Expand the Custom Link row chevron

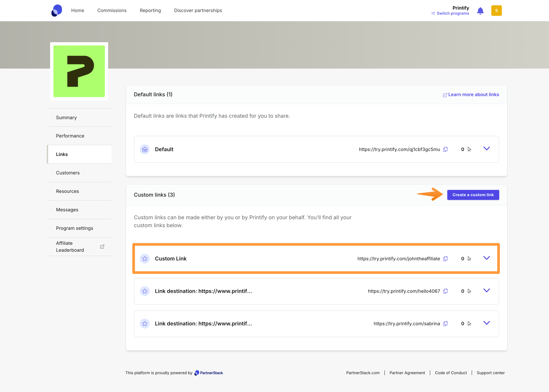click(x=487, y=258)
